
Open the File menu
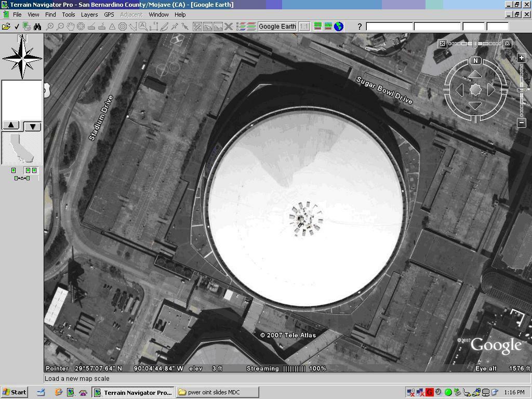tap(17, 15)
